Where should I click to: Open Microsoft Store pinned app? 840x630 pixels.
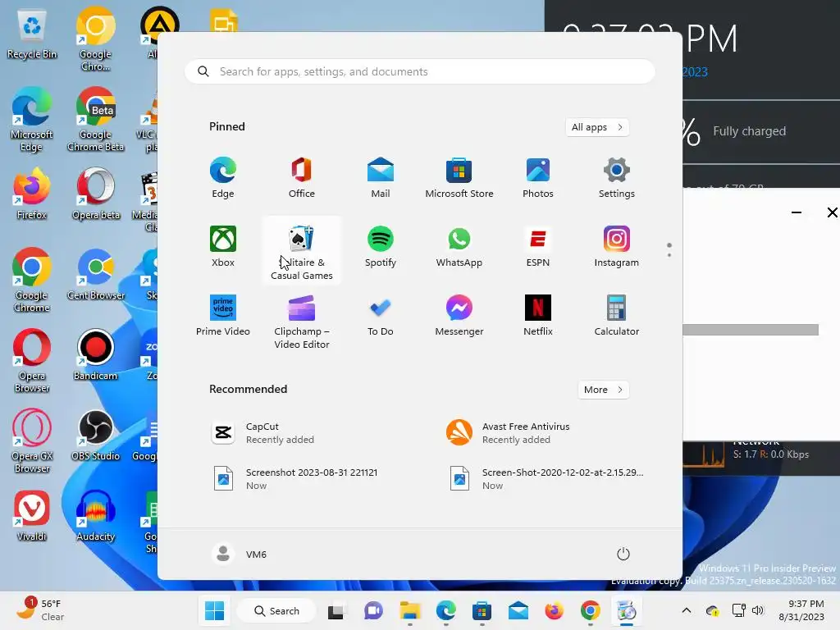tap(459, 178)
